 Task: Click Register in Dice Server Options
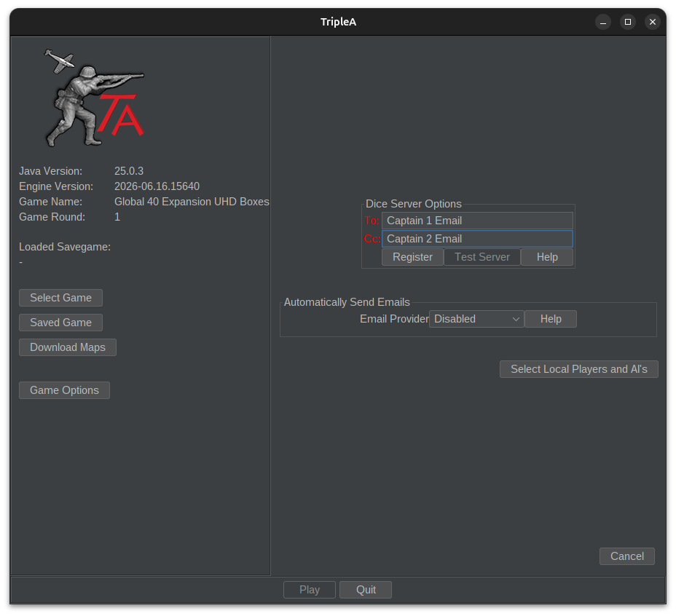click(412, 257)
